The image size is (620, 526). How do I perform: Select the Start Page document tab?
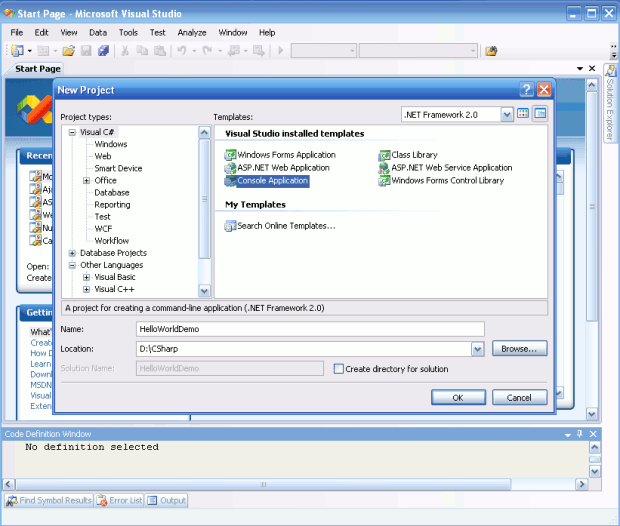38,69
